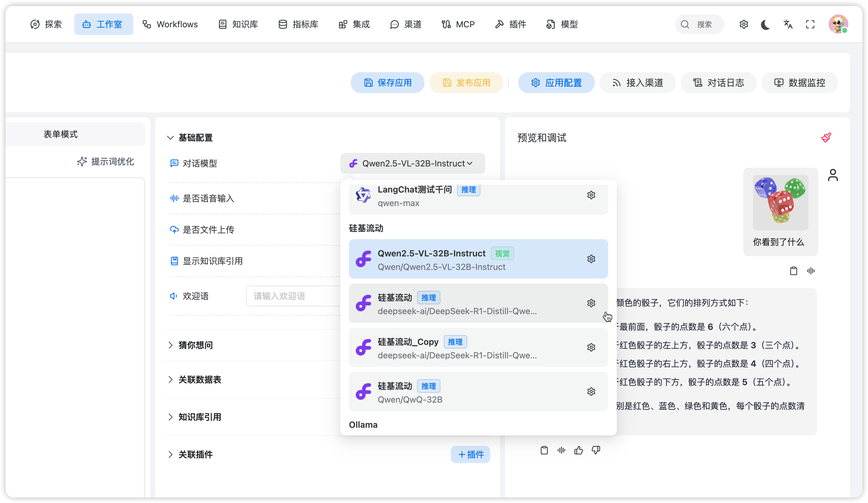This screenshot has height=503, width=868.
Task: Open the Workflows menu item
Action: (x=170, y=25)
